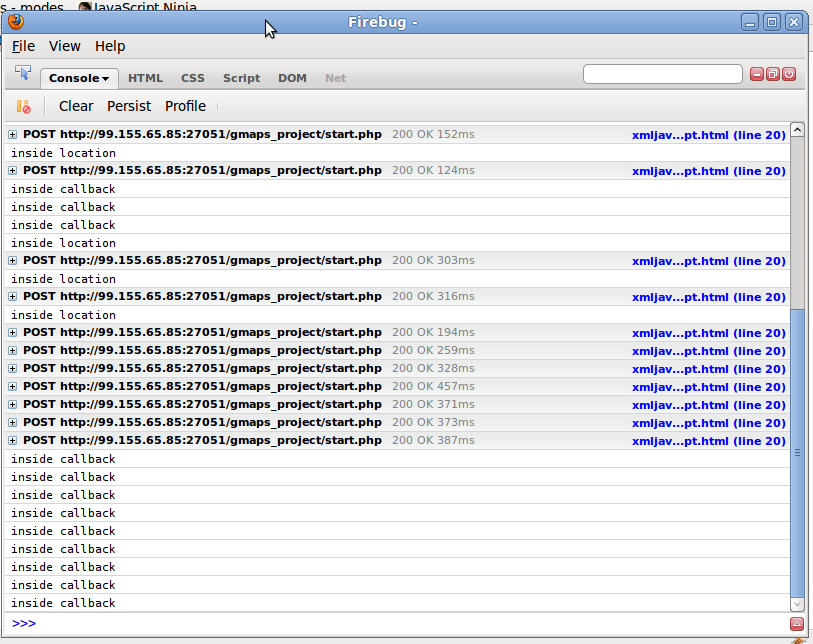The width and height of the screenshot is (813, 644).
Task: Open source link for the 124ms request
Action: [x=709, y=171]
